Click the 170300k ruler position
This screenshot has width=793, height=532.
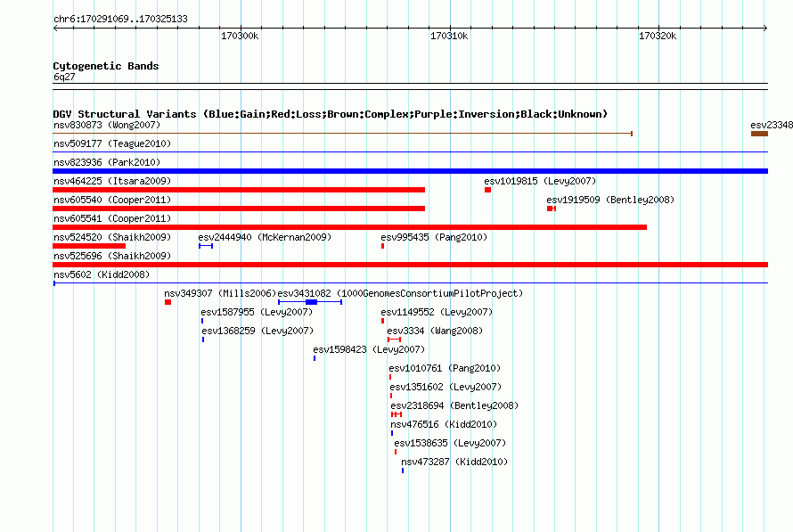pos(240,36)
